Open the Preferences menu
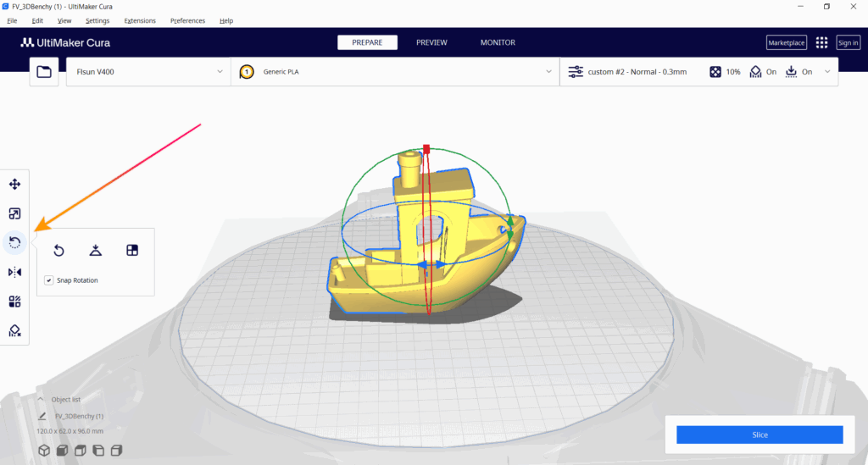This screenshot has height=465, width=868. [x=187, y=20]
